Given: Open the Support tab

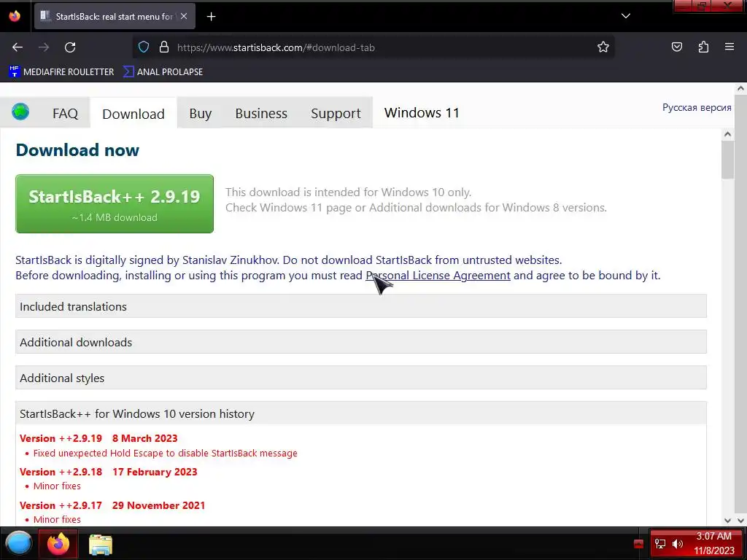Looking at the screenshot, I should click(336, 113).
